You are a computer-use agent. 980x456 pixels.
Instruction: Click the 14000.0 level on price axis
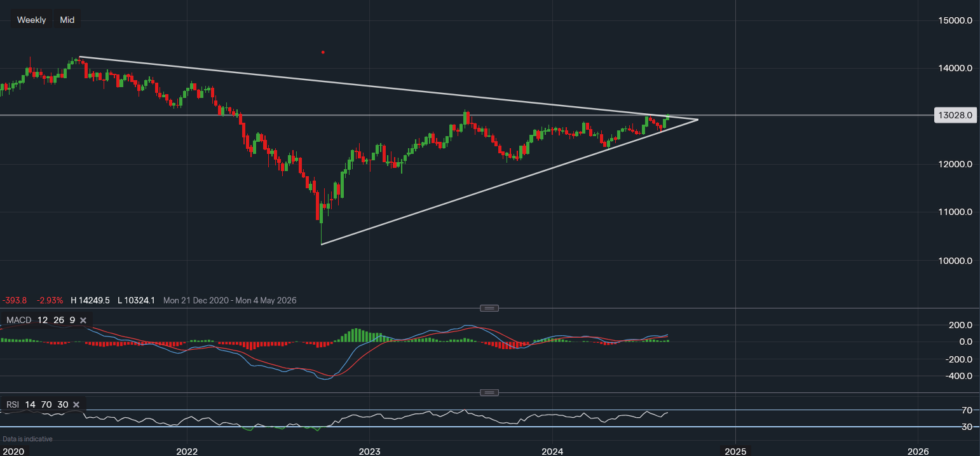coord(955,68)
